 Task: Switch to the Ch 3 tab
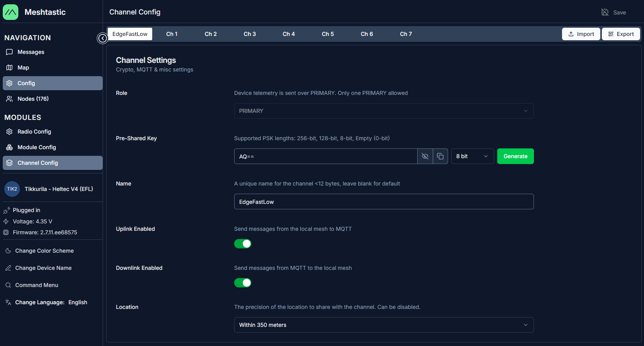[x=250, y=34]
